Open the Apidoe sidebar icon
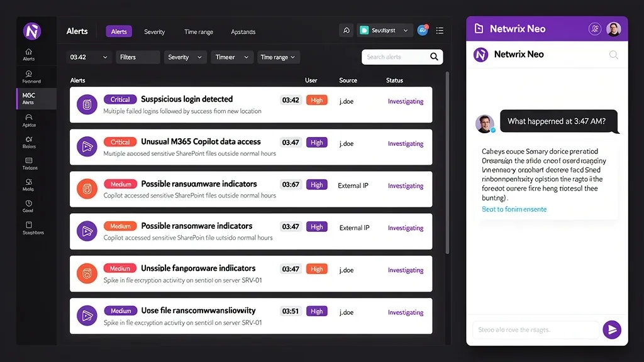 29,120
